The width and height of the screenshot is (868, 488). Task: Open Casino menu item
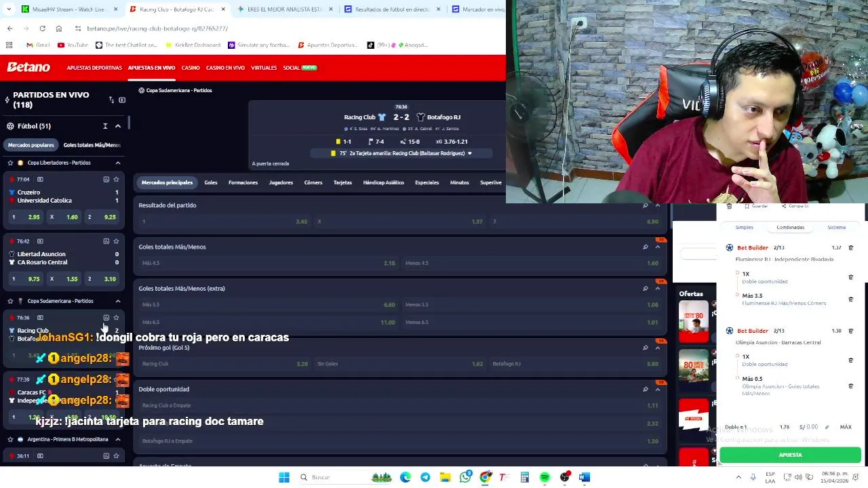point(191,68)
